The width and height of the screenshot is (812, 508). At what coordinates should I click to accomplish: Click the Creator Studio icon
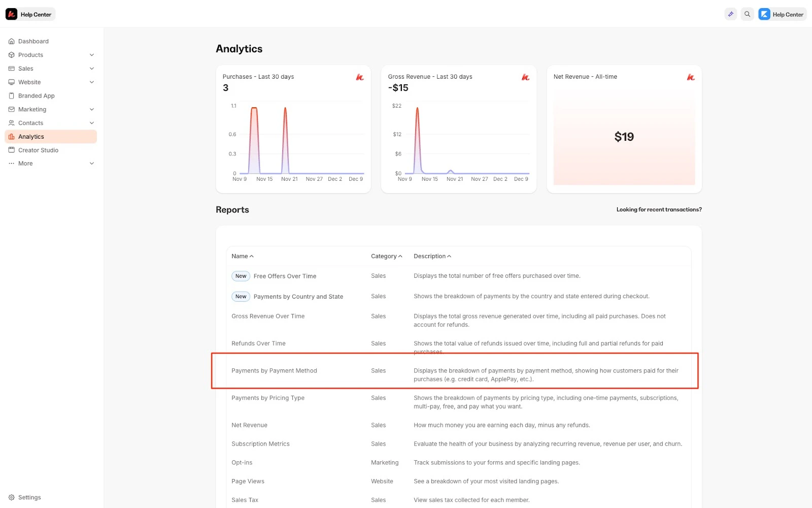[x=11, y=150]
